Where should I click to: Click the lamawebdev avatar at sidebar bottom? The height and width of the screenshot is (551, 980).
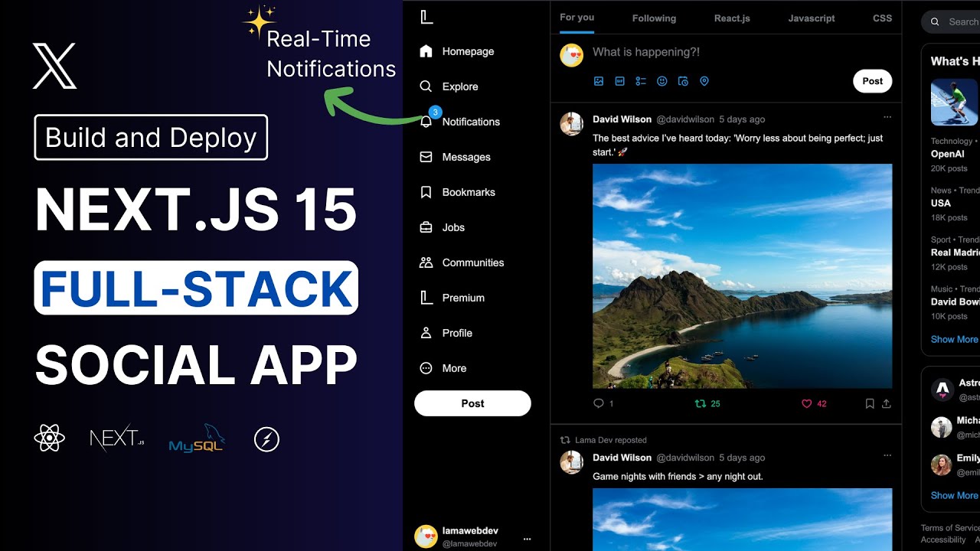coord(426,536)
